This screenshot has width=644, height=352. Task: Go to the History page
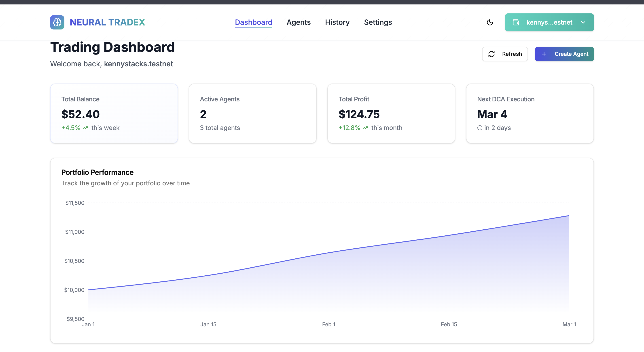337,22
